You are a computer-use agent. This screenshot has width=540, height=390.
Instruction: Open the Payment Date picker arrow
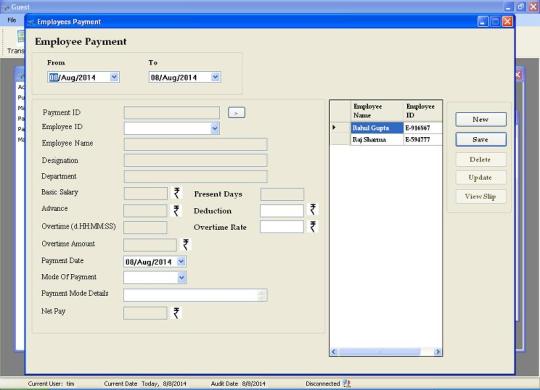(181, 261)
